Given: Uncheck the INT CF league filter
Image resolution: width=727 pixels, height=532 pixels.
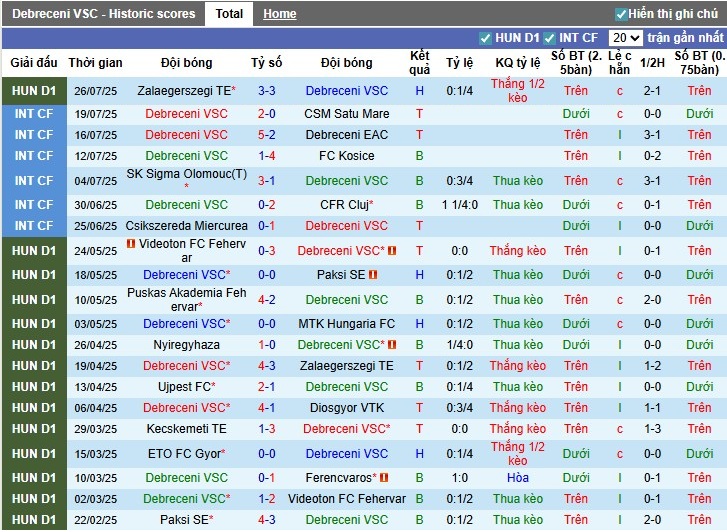Looking at the screenshot, I should [550, 38].
